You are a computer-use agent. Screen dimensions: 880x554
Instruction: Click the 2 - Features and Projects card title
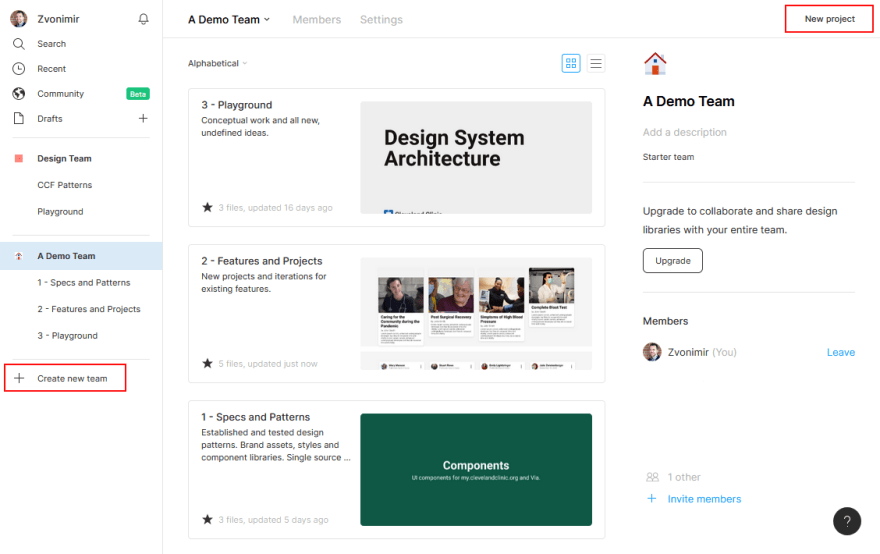[x=262, y=261]
